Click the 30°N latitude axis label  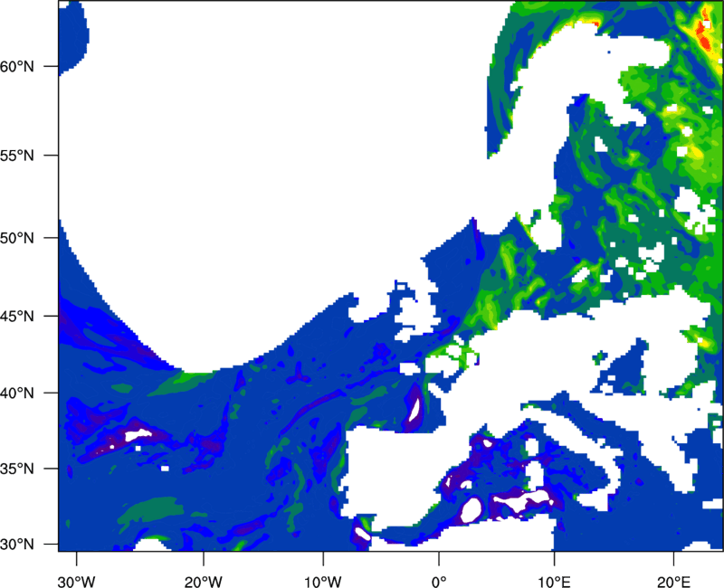tap(17, 545)
